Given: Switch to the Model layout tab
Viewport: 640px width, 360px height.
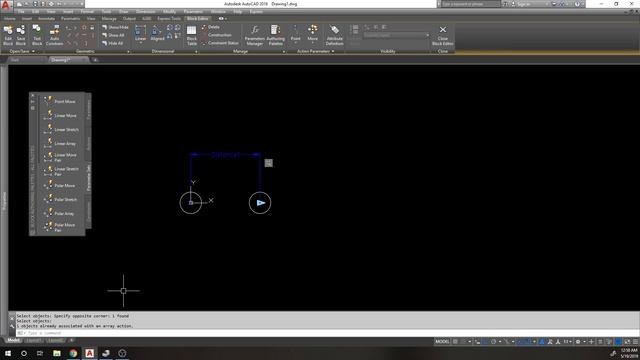Looking at the screenshot, I should [13, 340].
